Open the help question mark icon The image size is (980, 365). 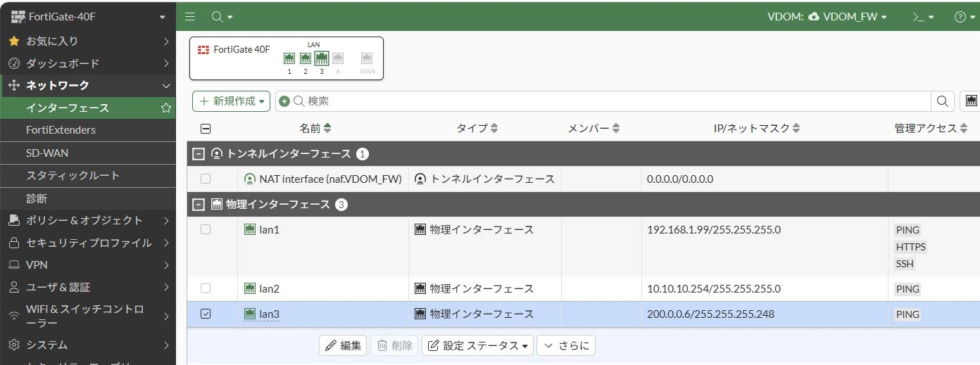[964, 16]
